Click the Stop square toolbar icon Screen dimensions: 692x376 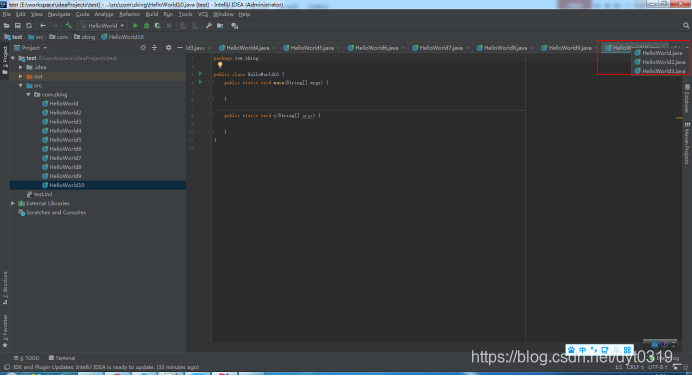click(169, 26)
